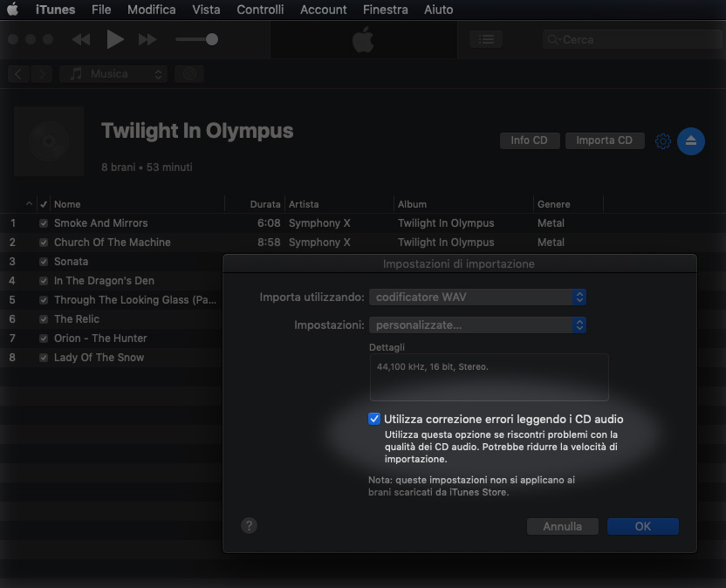The image size is (726, 588).
Task: Open the File menu
Action: (101, 10)
